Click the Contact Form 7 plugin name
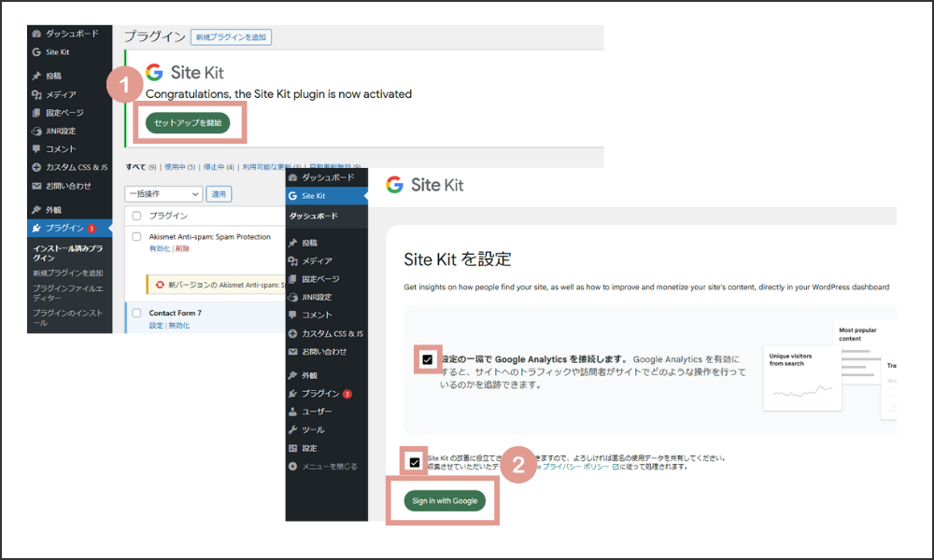934x560 pixels. pos(176,313)
